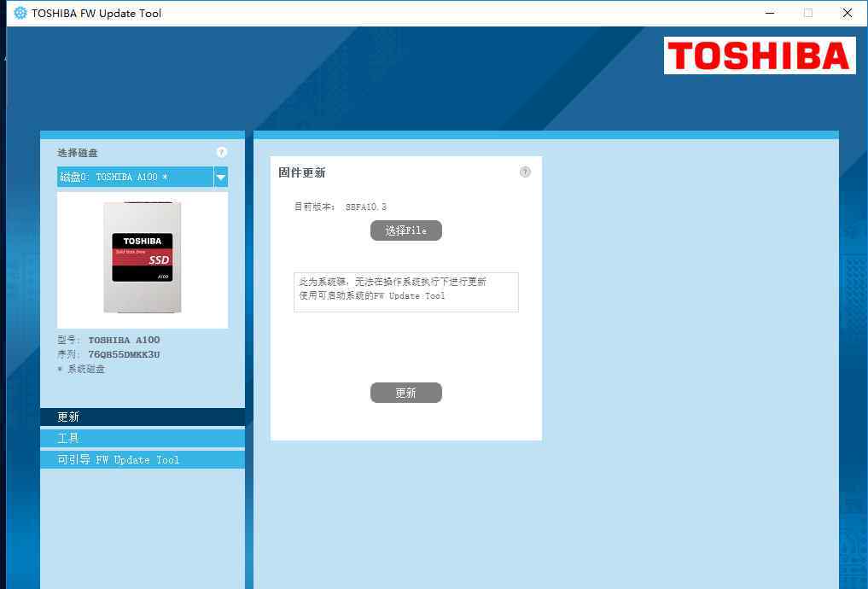The width and height of the screenshot is (868, 589).
Task: Click the 固件更新 heading
Action: click(x=301, y=172)
